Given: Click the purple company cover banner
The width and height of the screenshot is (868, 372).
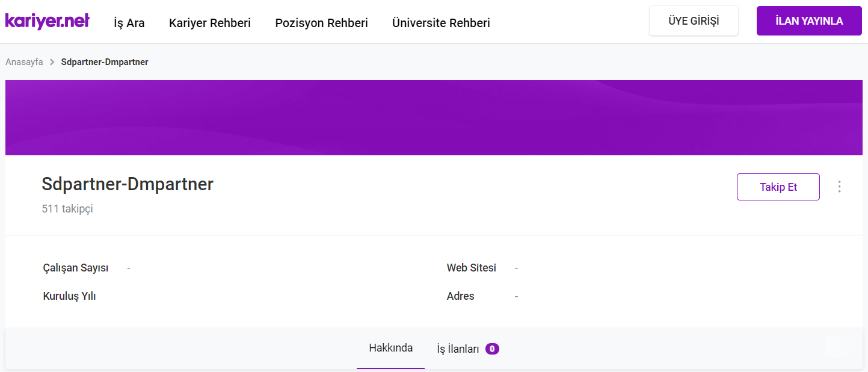Looking at the screenshot, I should (x=433, y=117).
